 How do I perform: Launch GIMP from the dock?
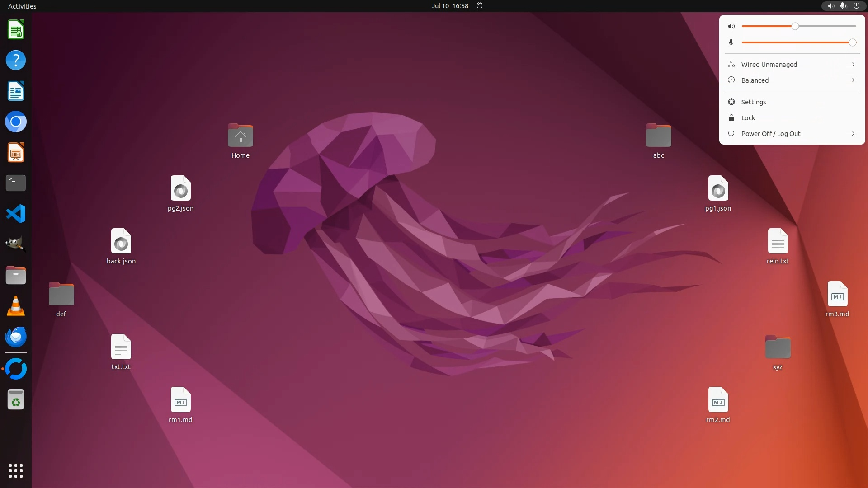[16, 244]
